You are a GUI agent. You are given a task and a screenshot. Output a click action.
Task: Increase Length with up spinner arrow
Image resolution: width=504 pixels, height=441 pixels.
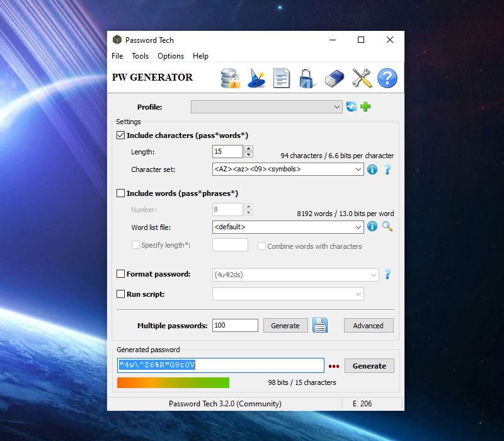248,149
